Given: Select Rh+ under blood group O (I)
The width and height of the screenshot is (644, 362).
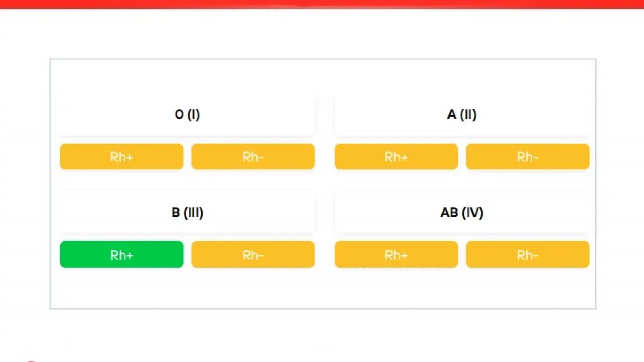Looking at the screenshot, I should point(122,157).
